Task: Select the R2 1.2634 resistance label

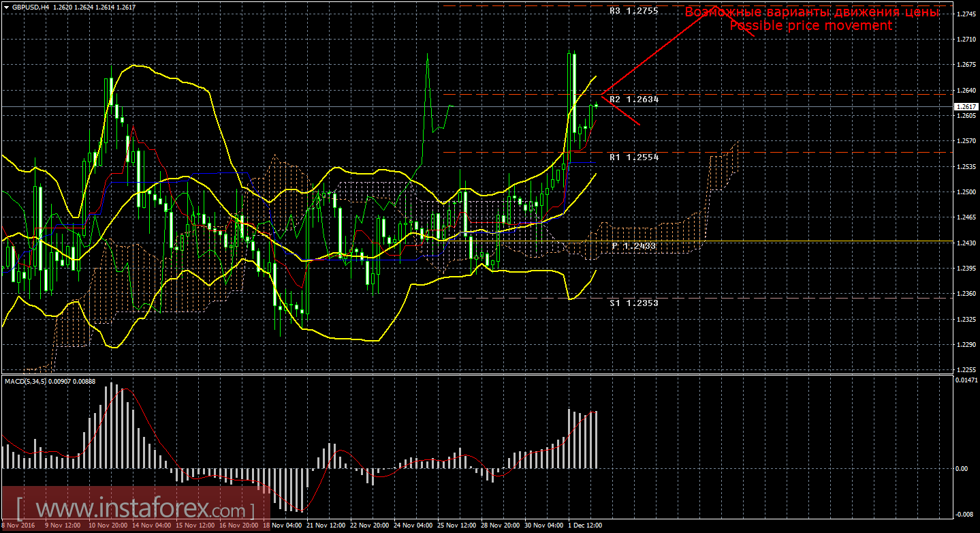Action: pos(633,100)
